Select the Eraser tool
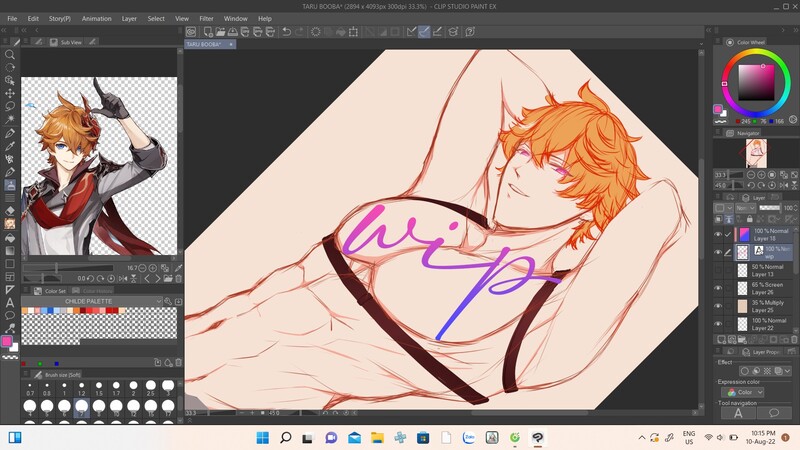Viewport: 800px width, 450px height. (x=10, y=211)
